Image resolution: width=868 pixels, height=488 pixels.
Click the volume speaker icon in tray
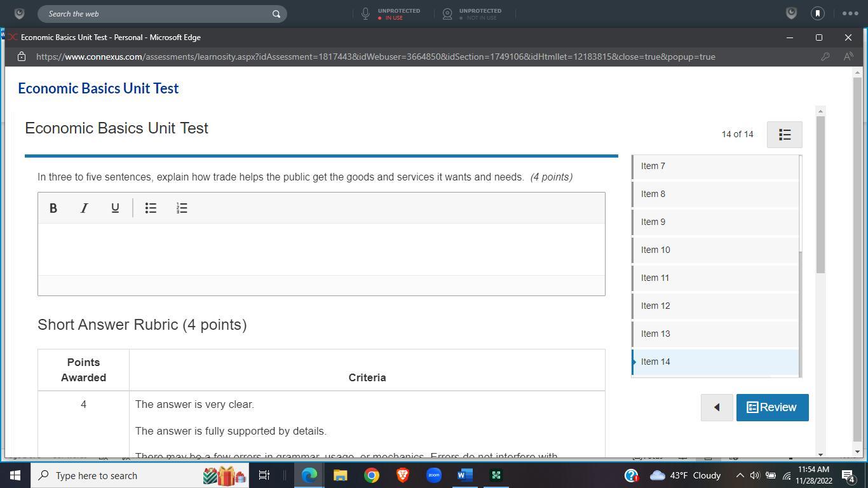pyautogui.click(x=755, y=475)
